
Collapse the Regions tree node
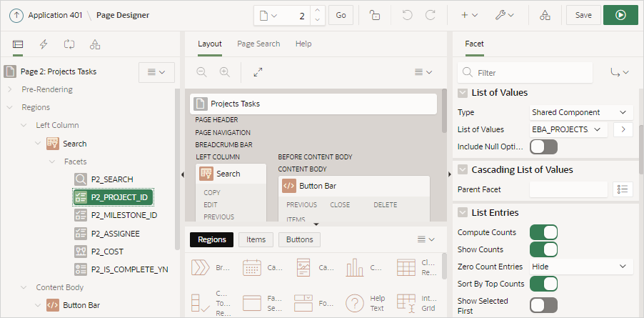[10, 107]
